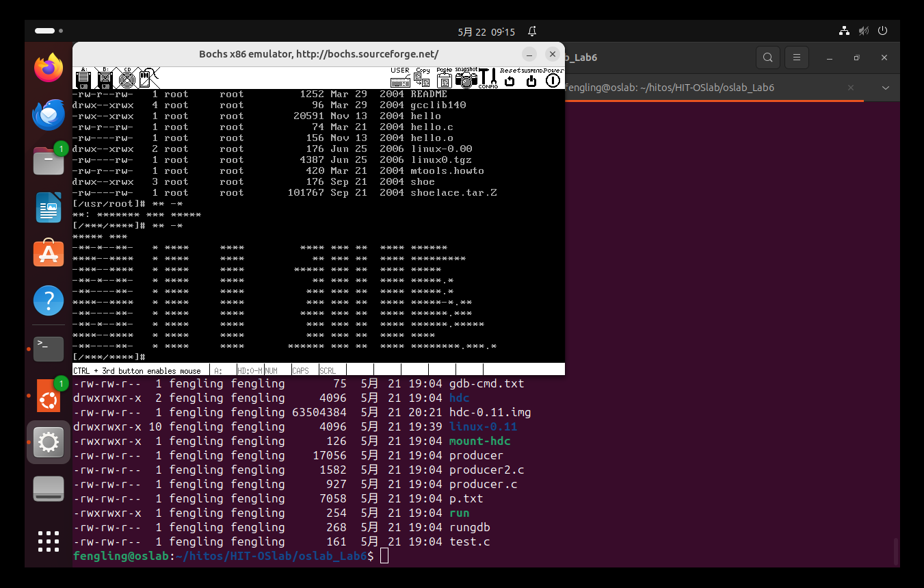
Task: Click the Paste clipboard icon in Bochs
Action: (445, 79)
